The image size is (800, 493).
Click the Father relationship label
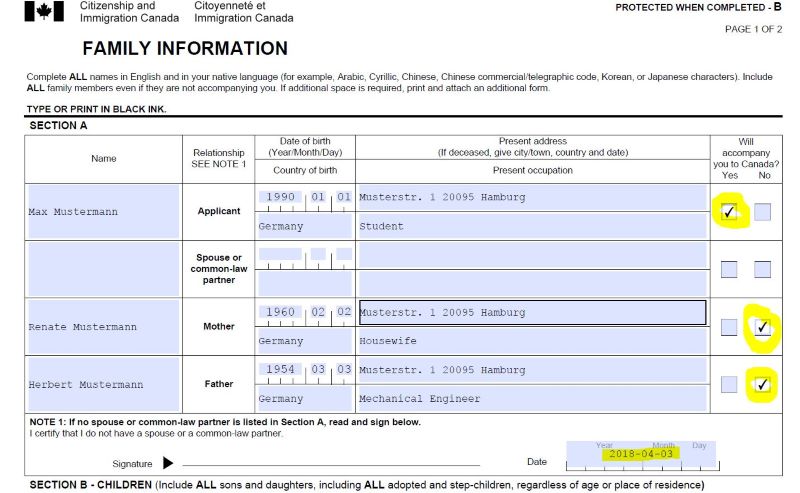point(218,384)
